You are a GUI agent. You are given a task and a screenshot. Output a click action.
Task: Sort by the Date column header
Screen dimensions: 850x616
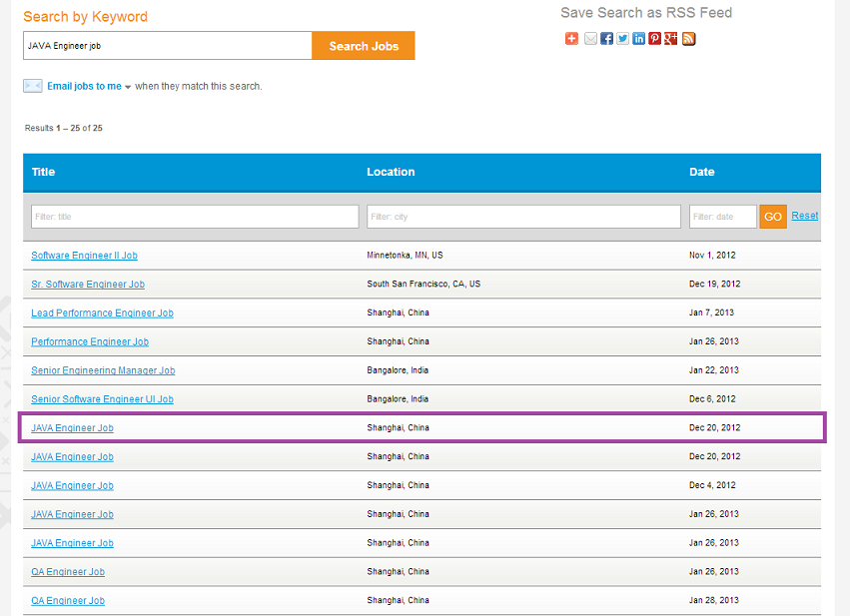[x=701, y=172]
